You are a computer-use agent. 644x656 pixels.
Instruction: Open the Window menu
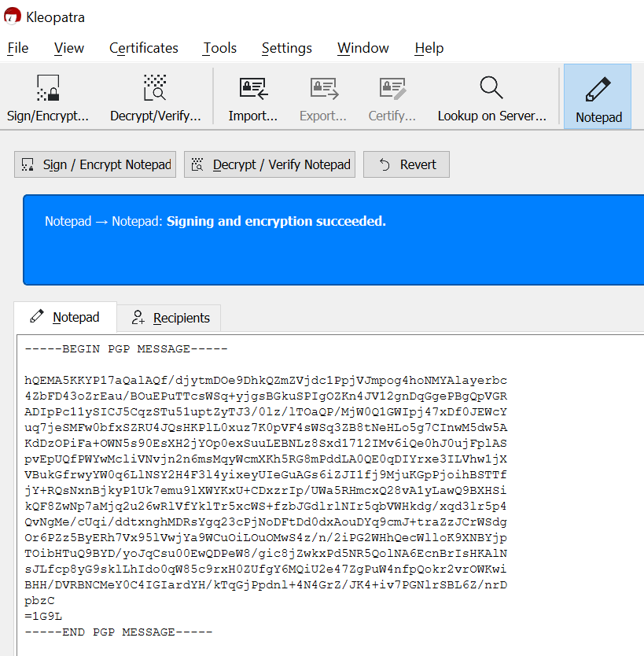pyautogui.click(x=362, y=48)
